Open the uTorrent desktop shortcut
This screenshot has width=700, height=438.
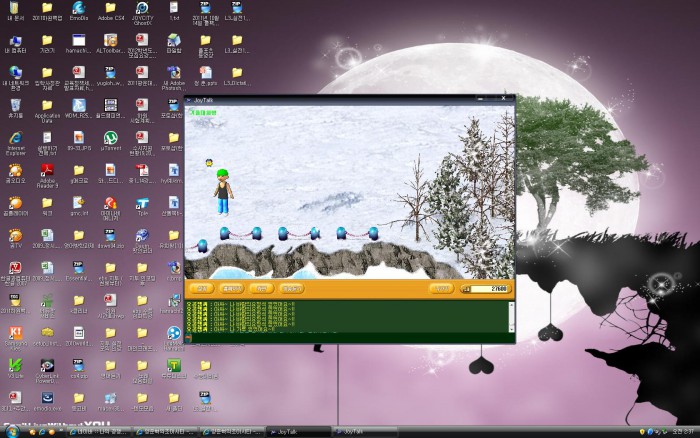(112, 138)
